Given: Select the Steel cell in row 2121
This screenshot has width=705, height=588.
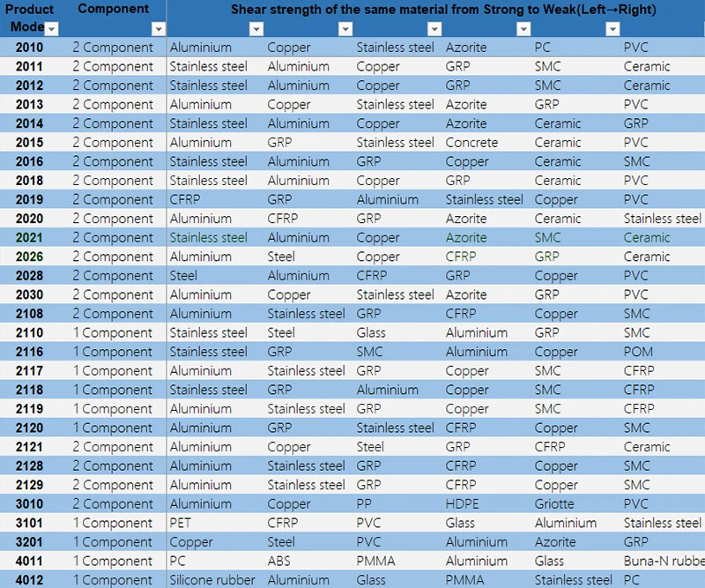Looking at the screenshot, I should [370, 447].
